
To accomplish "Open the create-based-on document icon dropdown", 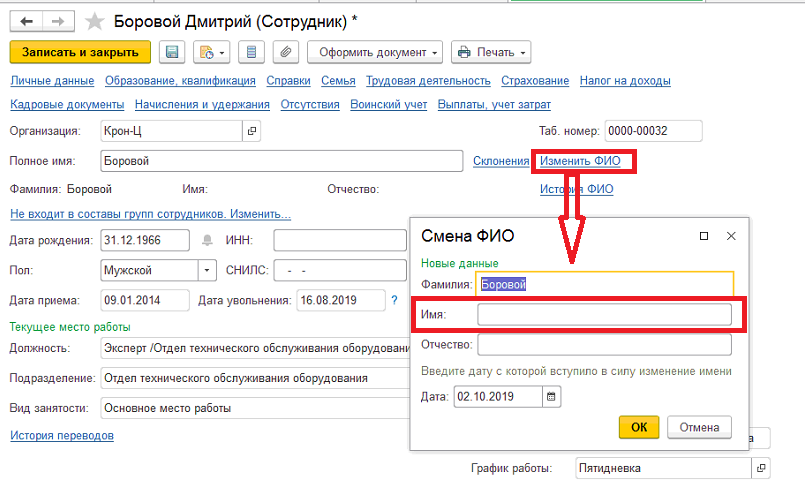I will (212, 52).
